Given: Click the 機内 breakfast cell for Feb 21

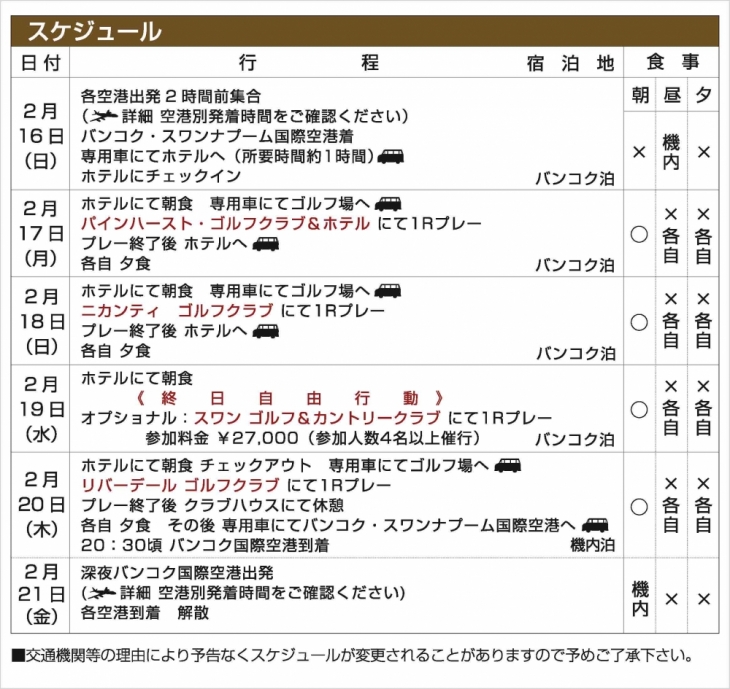Looking at the screenshot, I should (x=640, y=599).
